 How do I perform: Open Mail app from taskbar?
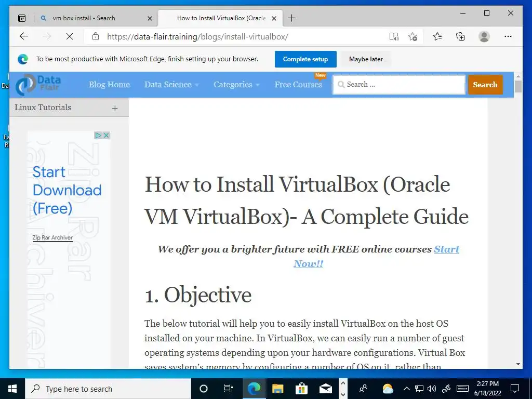[x=325, y=389]
